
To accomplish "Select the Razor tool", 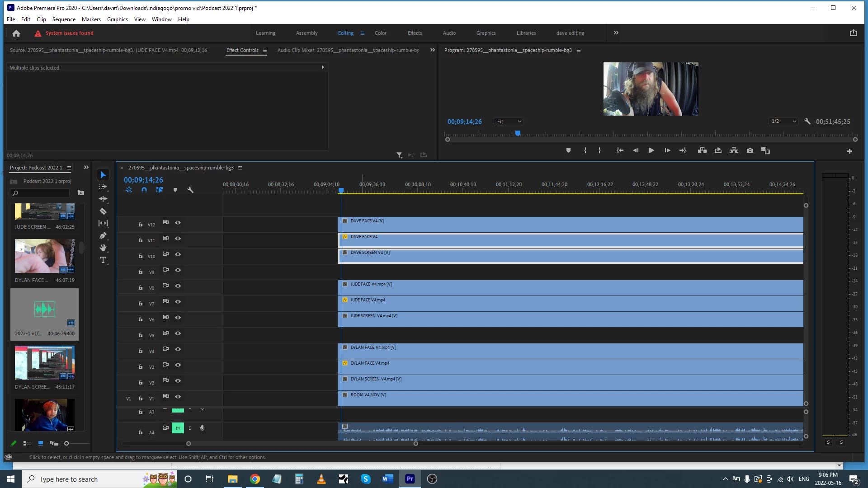I will coord(103,211).
